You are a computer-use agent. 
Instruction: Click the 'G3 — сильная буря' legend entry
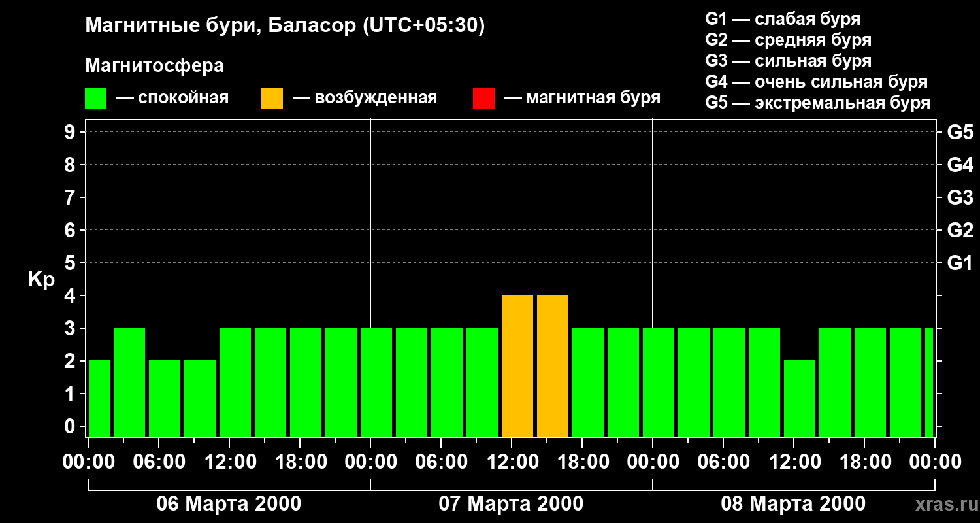pos(788,61)
